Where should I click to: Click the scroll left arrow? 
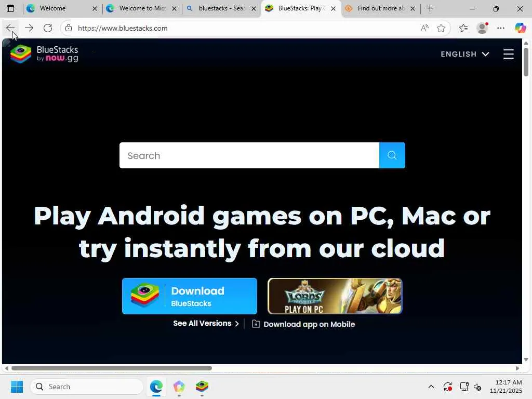(x=6, y=368)
